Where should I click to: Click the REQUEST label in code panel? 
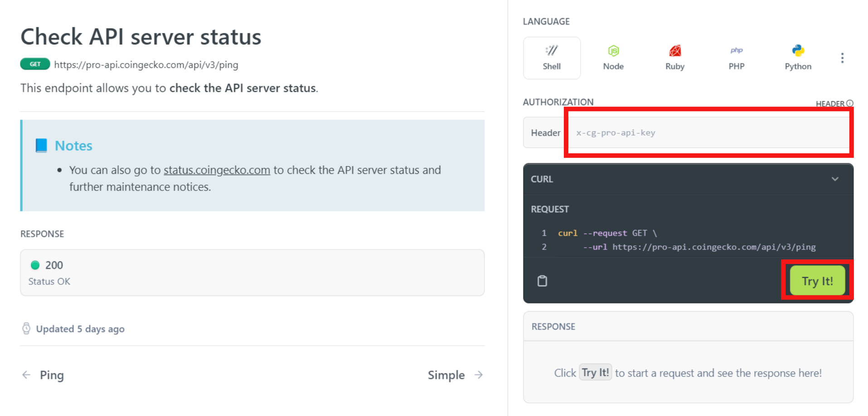(x=550, y=209)
